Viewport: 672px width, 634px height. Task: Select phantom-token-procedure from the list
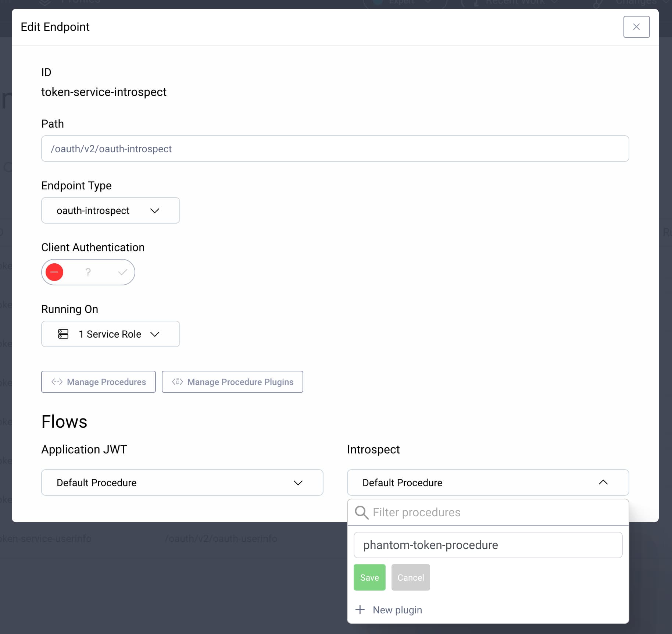pos(488,545)
